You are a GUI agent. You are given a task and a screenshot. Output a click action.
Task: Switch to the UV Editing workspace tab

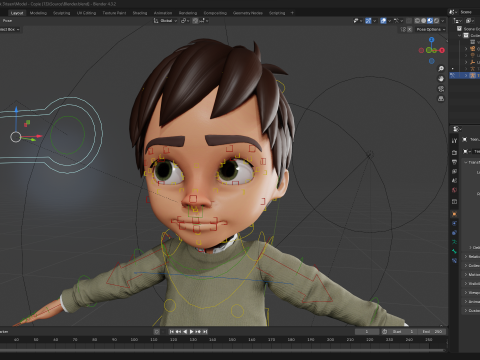click(86, 13)
